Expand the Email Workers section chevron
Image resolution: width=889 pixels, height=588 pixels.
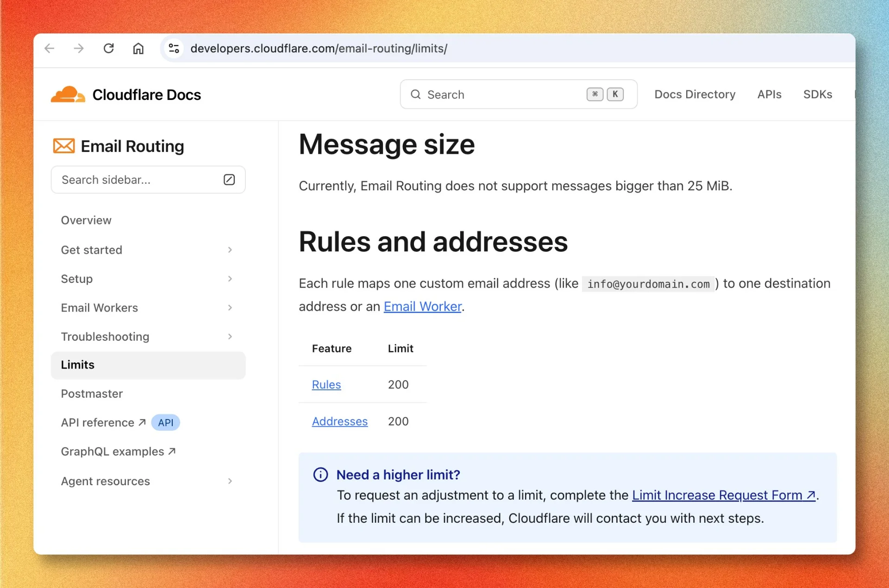pyautogui.click(x=230, y=308)
